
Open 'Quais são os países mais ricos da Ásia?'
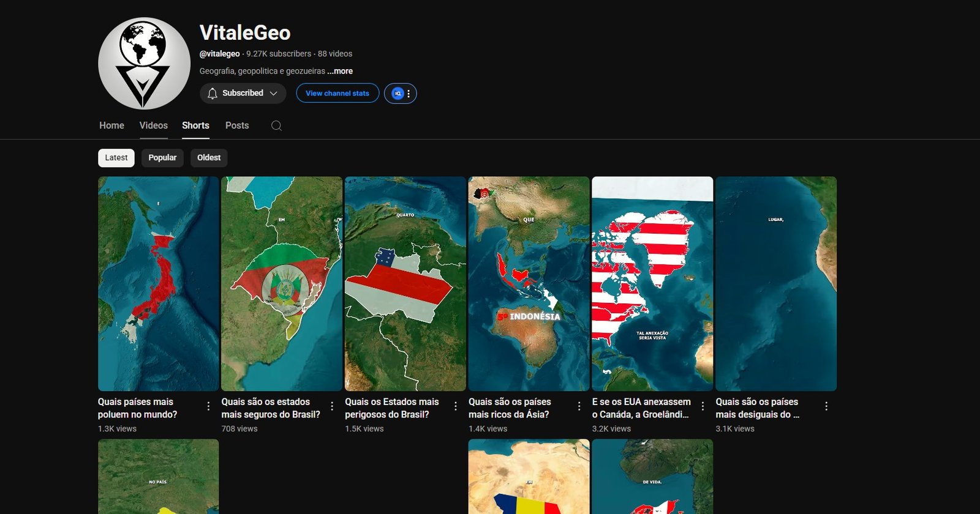point(510,408)
